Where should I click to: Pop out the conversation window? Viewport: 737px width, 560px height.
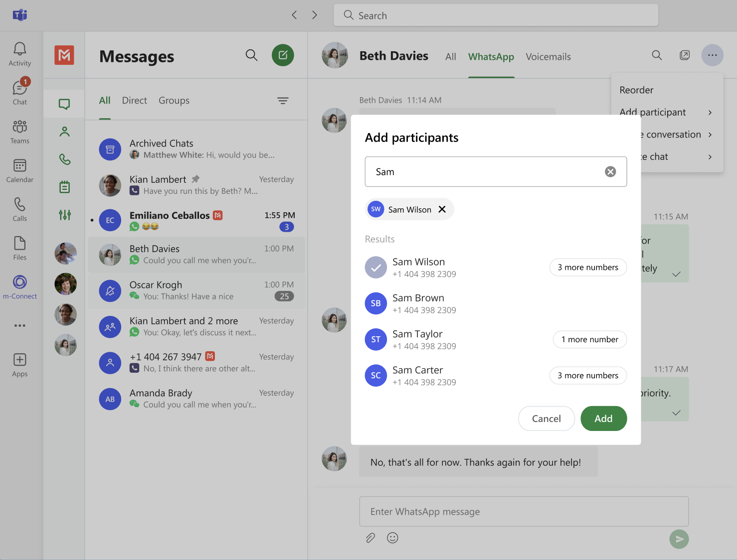685,55
